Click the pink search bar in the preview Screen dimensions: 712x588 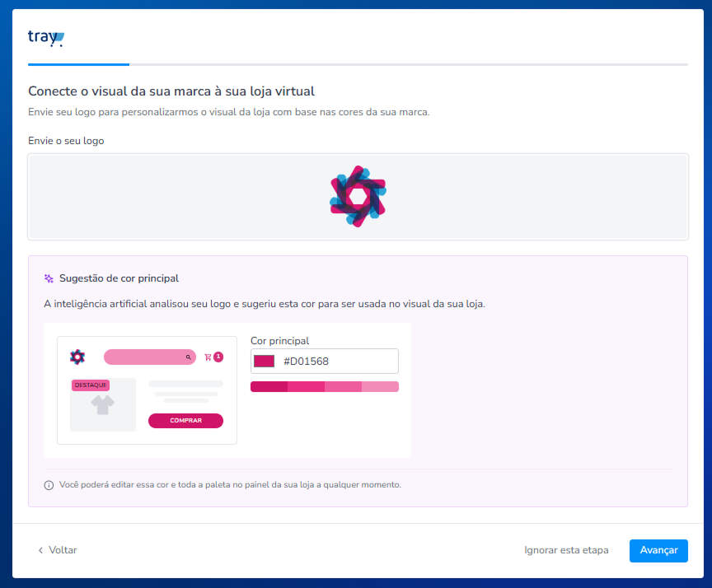click(x=150, y=357)
